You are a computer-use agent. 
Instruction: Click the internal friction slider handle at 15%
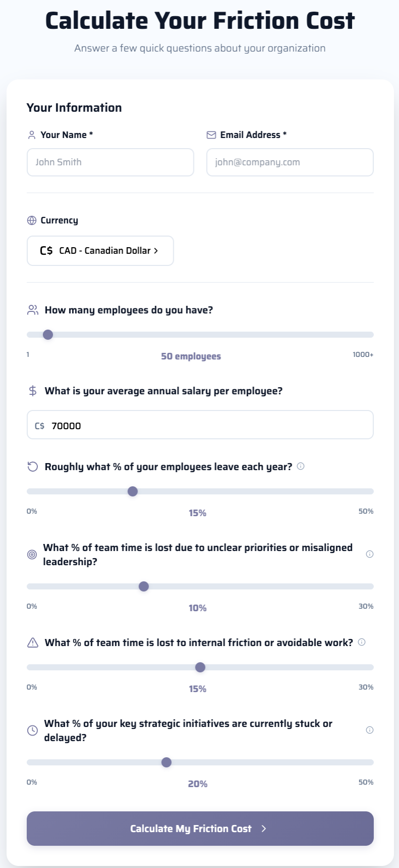pyautogui.click(x=200, y=667)
